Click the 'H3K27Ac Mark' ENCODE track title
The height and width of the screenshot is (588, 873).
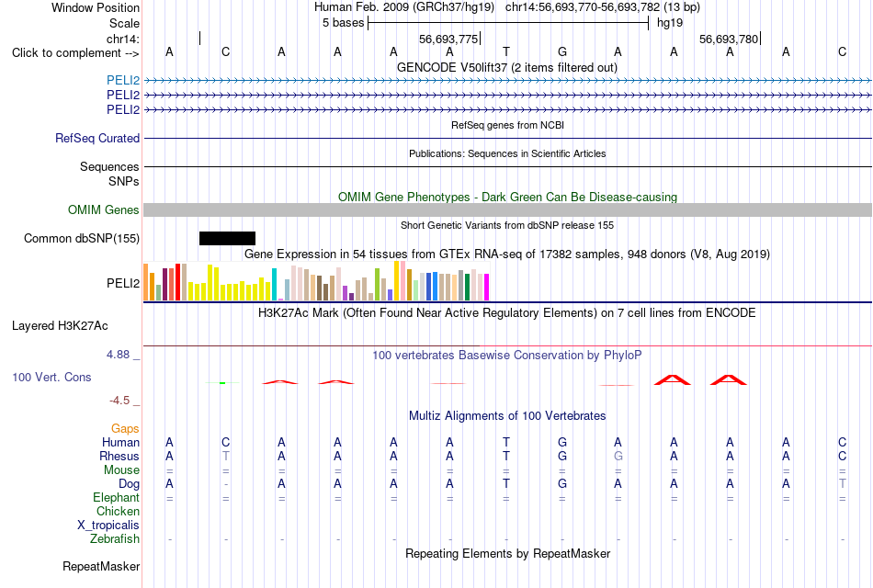tap(507, 313)
